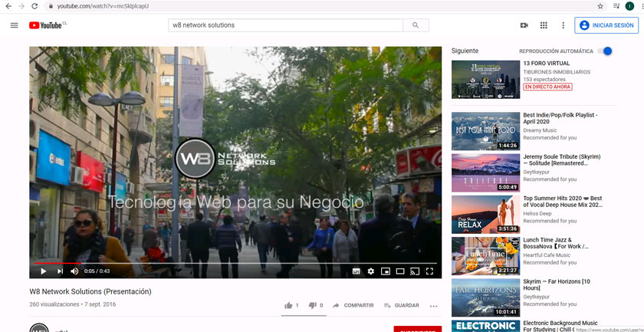The width and height of the screenshot is (644, 332).
Task: Mute the video volume
Action: click(x=74, y=271)
